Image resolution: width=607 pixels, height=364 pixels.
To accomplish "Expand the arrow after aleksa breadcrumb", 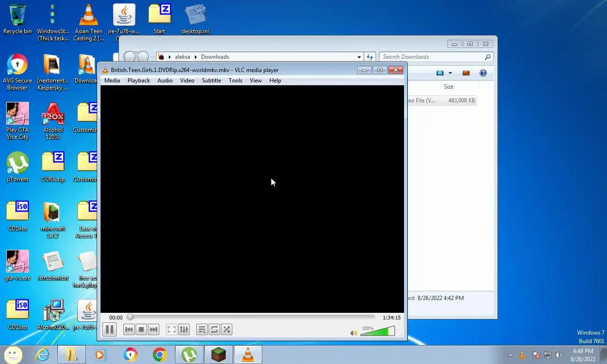I will [x=195, y=57].
